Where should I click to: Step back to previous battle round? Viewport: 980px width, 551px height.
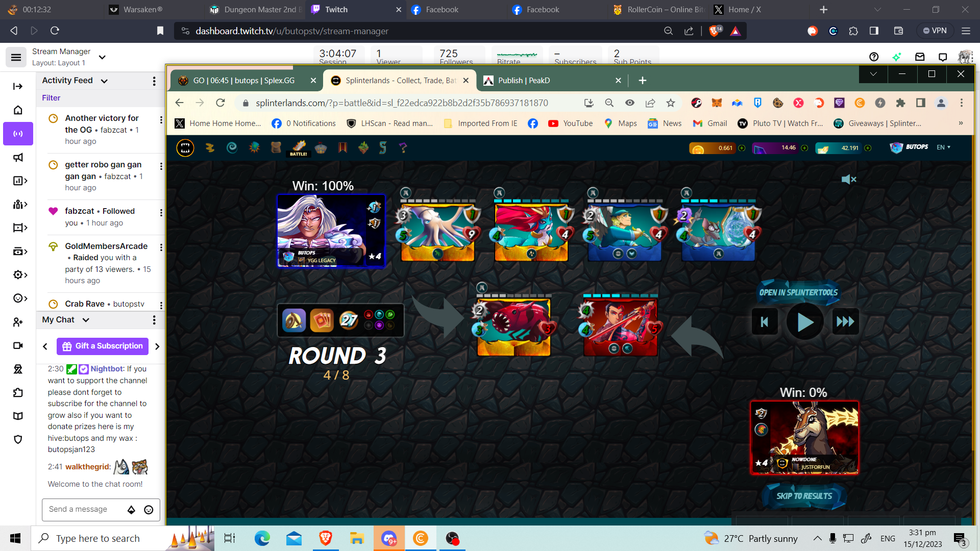coord(765,321)
